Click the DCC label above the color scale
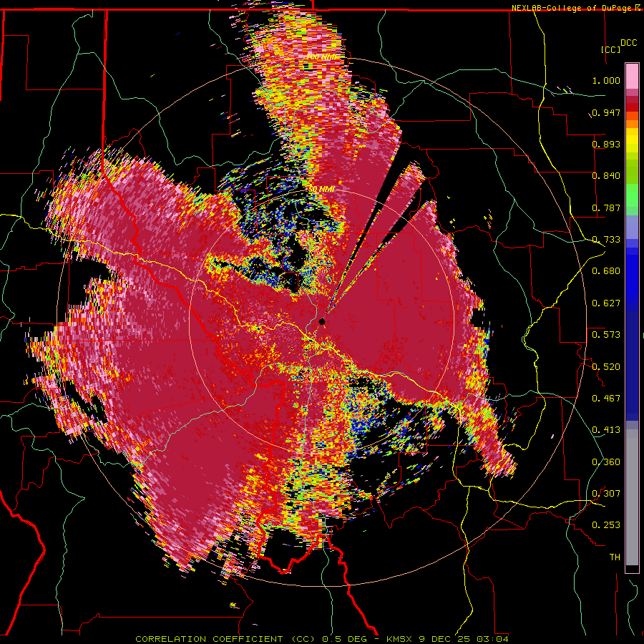644x644 pixels. click(628, 43)
